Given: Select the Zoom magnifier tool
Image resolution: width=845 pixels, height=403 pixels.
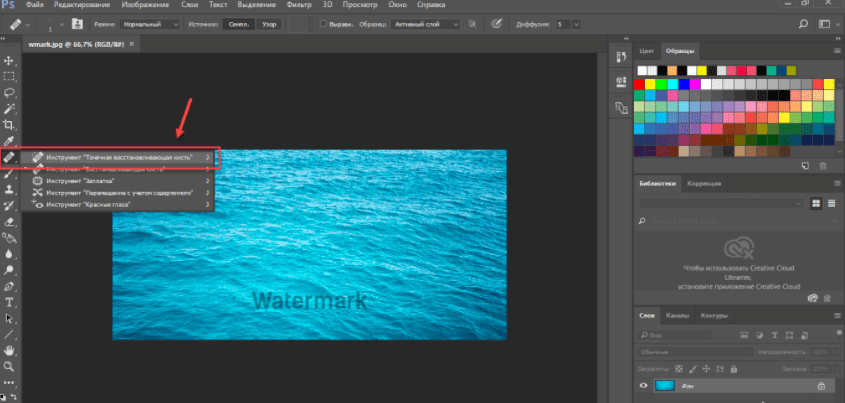Looking at the screenshot, I should [9, 366].
